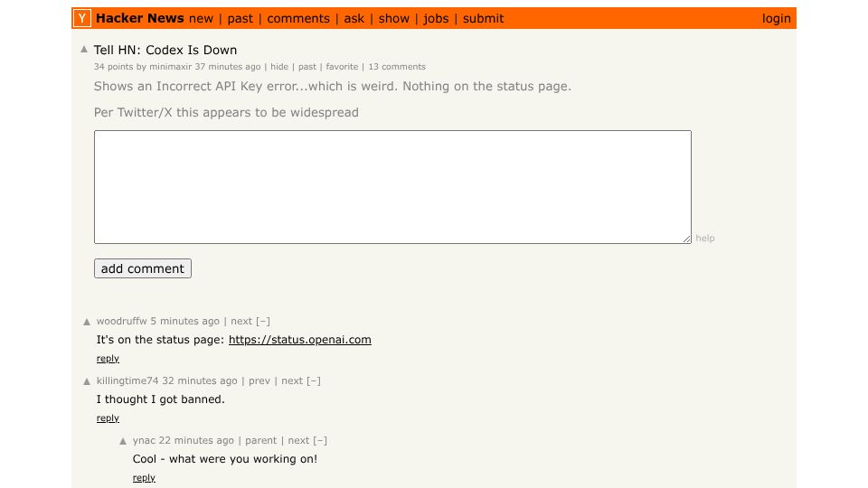This screenshot has width=868, height=488.
Task: Reply to killingtime74's comment
Action: point(108,418)
